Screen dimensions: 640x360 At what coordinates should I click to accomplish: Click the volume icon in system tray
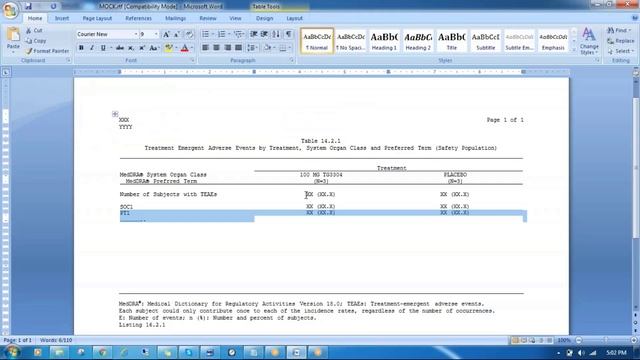[581, 353]
